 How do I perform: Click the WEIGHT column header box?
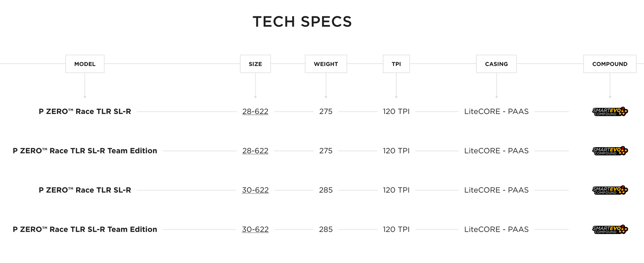tap(326, 64)
